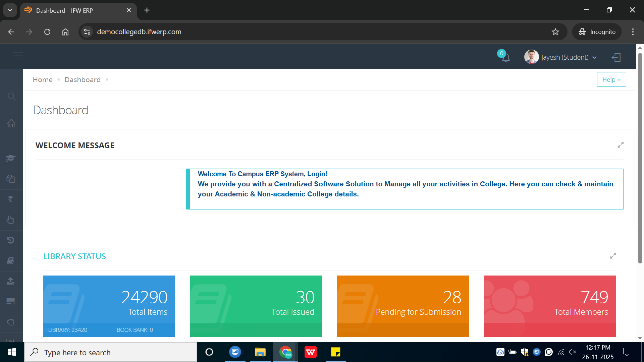The height and width of the screenshot is (362, 644).
Task: Open the sidebar search icon
Action: pos(11,97)
